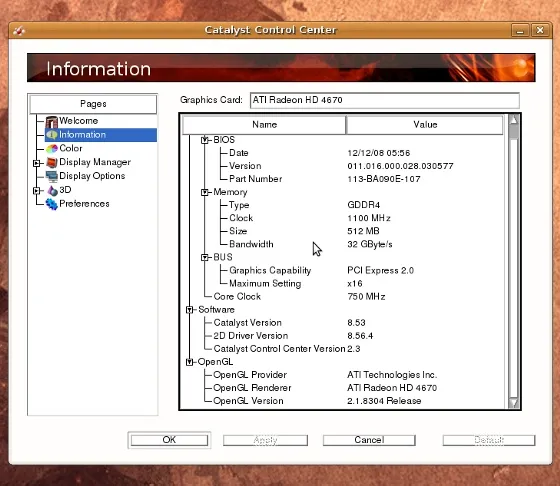The image size is (560, 486).
Task: Click the value 512 MB
Action: [363, 231]
